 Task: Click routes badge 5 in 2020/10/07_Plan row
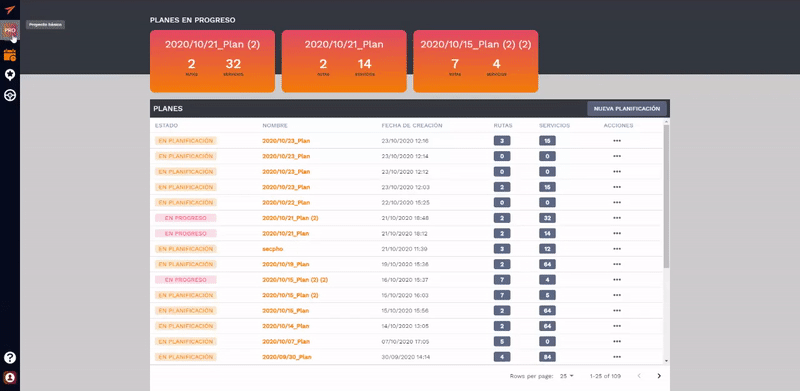pyautogui.click(x=502, y=341)
